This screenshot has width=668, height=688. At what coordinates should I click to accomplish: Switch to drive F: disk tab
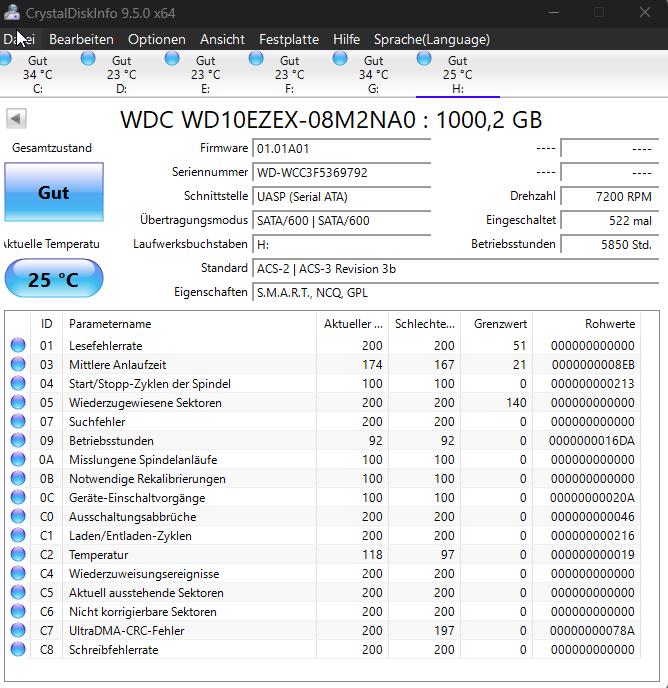coord(289,74)
